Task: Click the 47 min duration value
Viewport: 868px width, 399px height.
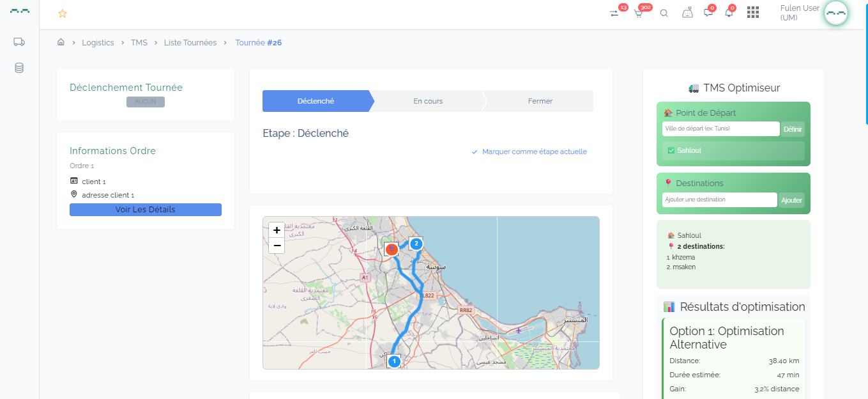Action: point(788,375)
